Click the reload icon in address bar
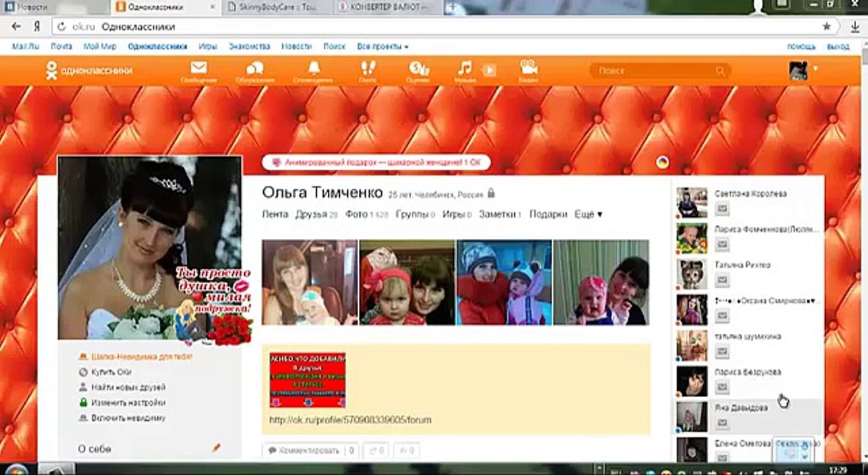The width and height of the screenshot is (868, 475). coord(61,27)
